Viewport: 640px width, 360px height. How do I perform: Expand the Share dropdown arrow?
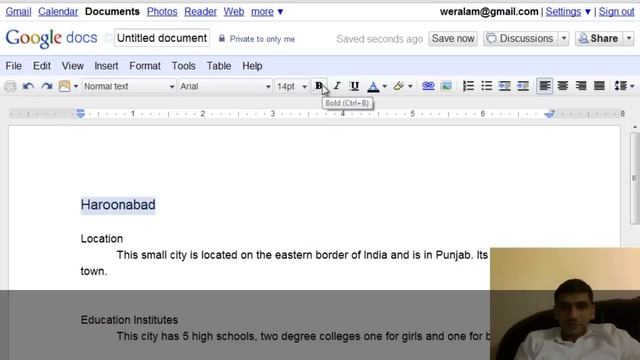pos(629,38)
